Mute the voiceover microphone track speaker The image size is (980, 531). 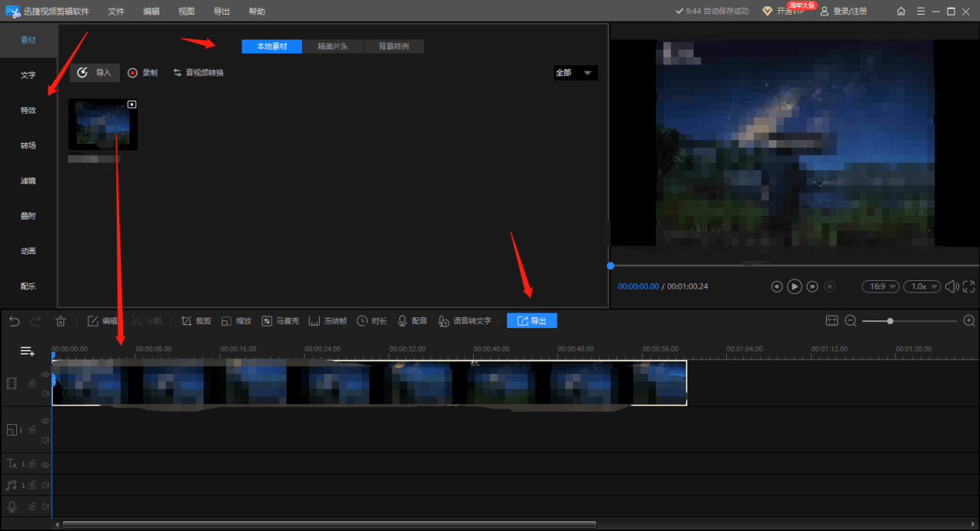pos(45,506)
